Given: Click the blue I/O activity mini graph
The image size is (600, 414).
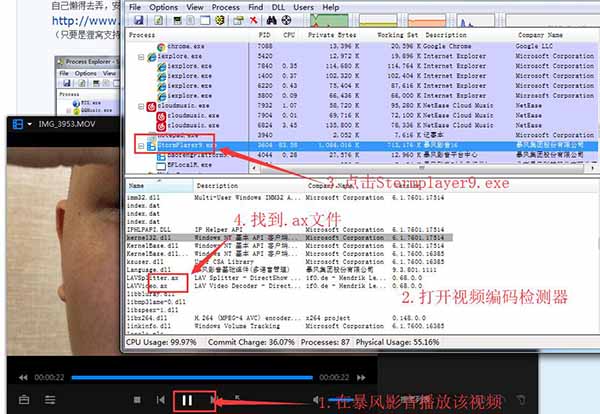Looking at the screenshot, I should tap(476, 21).
